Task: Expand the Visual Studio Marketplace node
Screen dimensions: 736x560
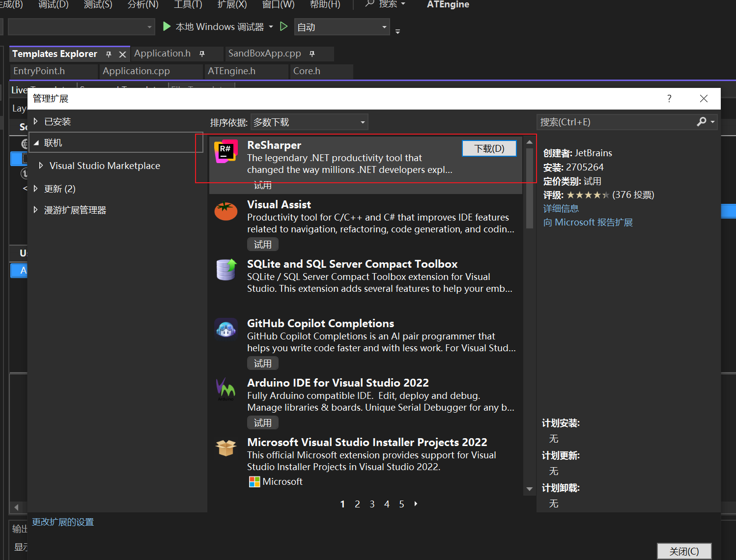Action: pos(41,166)
